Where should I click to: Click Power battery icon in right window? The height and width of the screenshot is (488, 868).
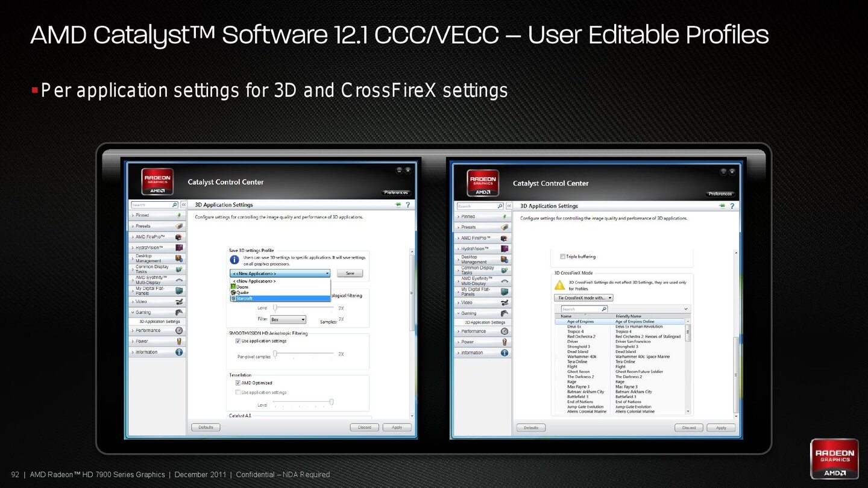tap(505, 342)
